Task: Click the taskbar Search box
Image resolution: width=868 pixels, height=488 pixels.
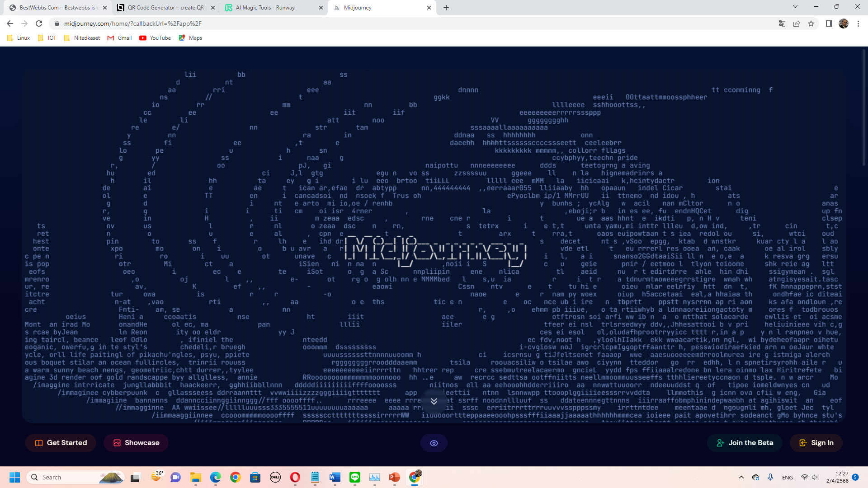Action: [75, 477]
